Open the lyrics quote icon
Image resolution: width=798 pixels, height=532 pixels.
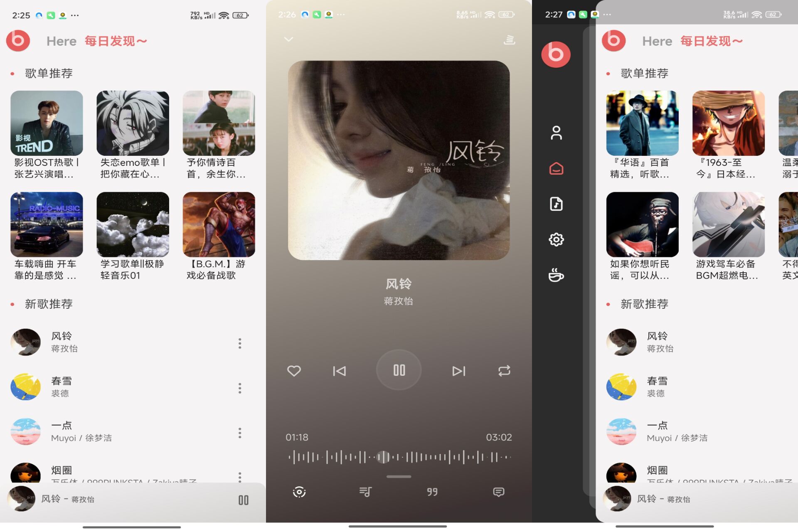(x=432, y=492)
